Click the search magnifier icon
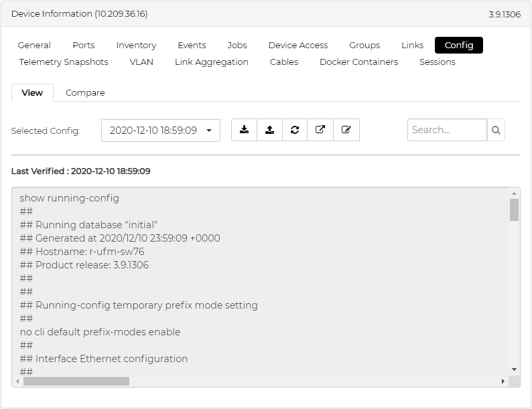The width and height of the screenshot is (532, 409). pos(496,131)
